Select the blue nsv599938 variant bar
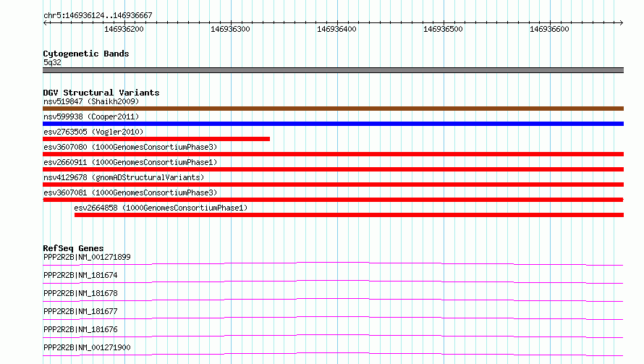Screen dimensions: 644x364 coord(333,124)
